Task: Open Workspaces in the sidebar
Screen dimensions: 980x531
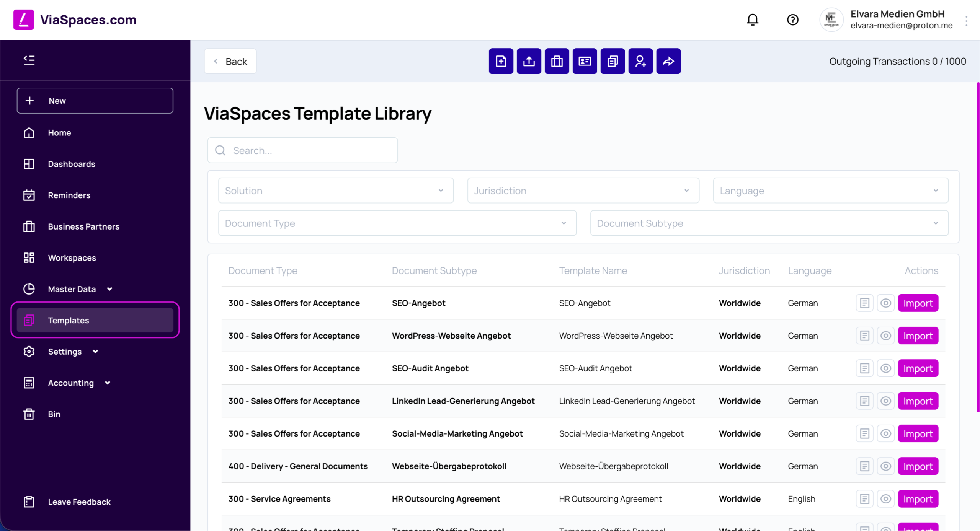Action: tap(72, 258)
